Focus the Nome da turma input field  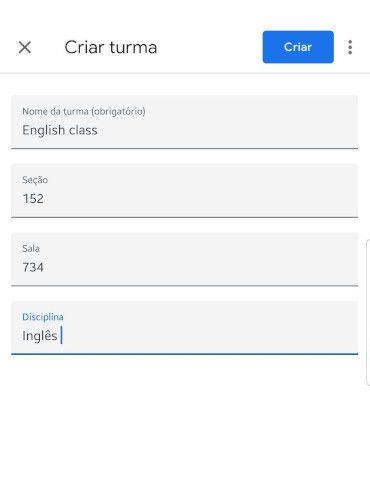[185, 122]
